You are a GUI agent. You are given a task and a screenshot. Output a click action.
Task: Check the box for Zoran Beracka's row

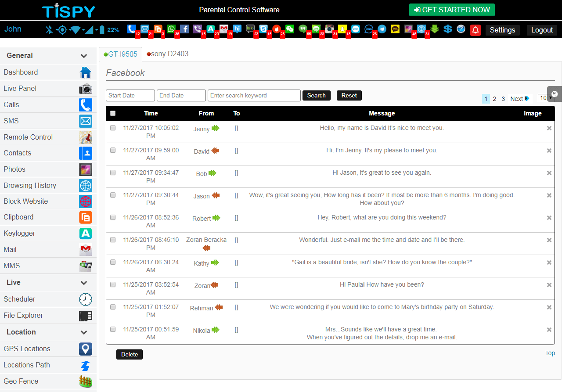click(x=113, y=240)
